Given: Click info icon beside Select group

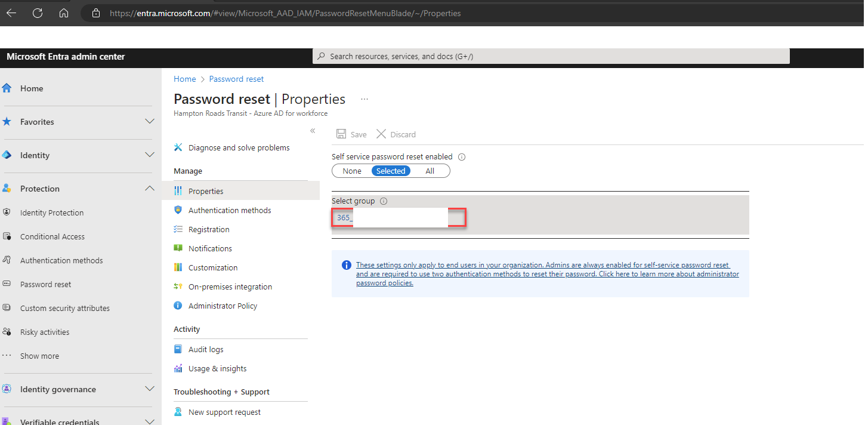Looking at the screenshot, I should click(384, 201).
